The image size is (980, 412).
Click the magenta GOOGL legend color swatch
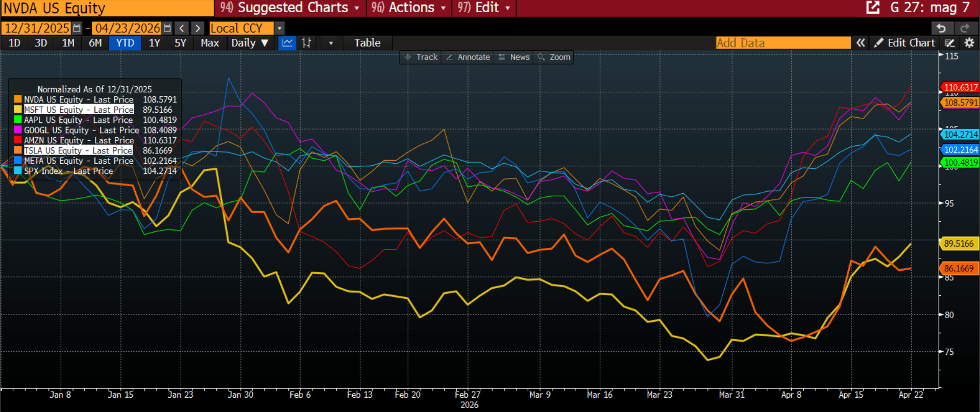18,130
